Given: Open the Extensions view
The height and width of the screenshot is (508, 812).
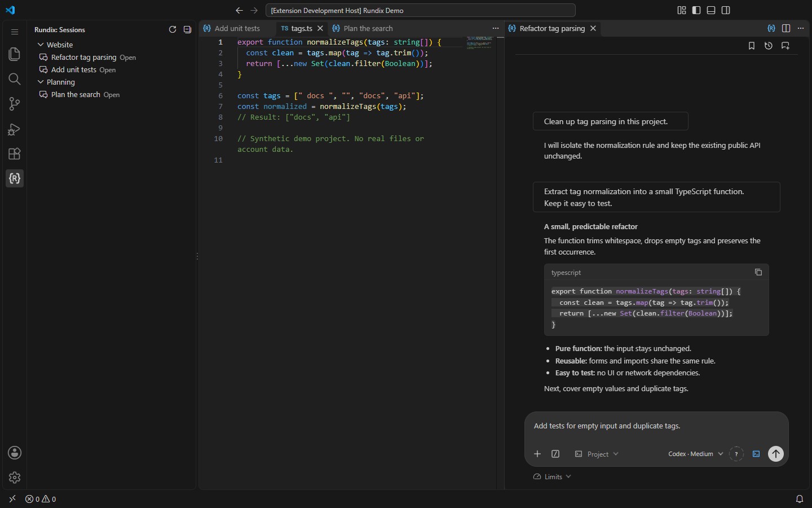Looking at the screenshot, I should [x=15, y=154].
